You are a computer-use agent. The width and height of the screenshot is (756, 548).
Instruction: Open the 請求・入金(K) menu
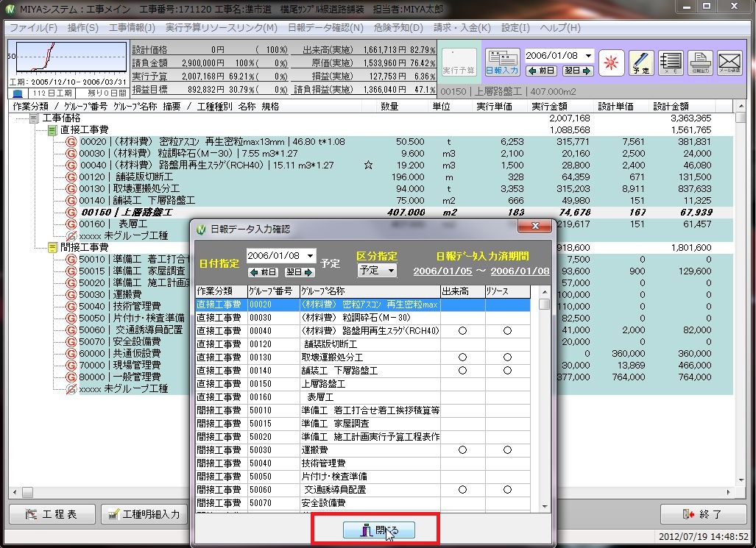[462, 27]
